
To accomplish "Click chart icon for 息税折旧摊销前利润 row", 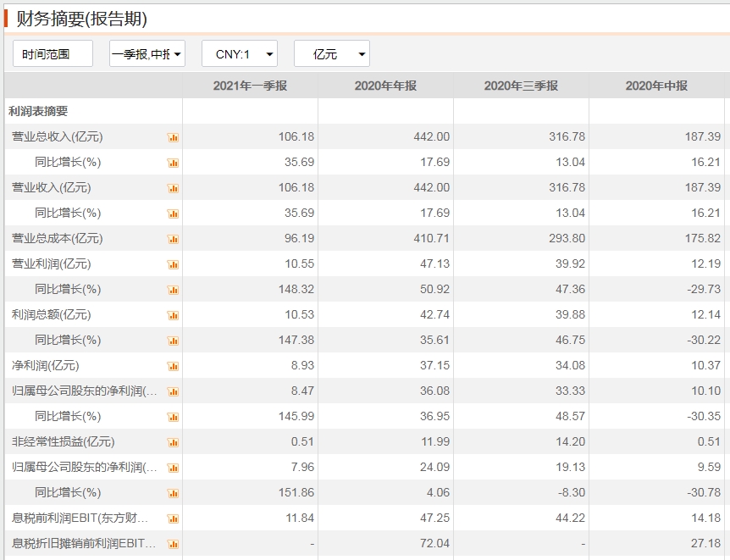I will (173, 544).
